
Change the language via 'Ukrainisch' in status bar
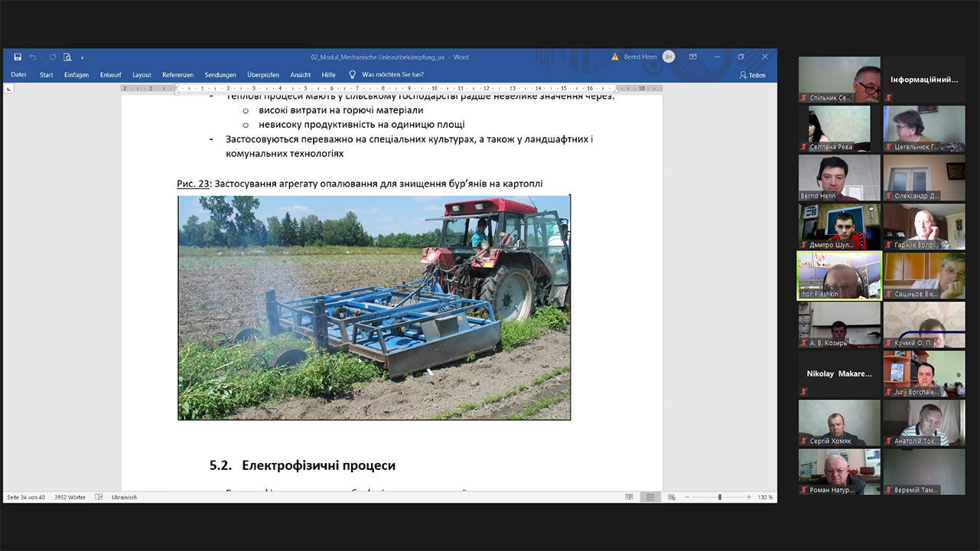click(x=125, y=497)
